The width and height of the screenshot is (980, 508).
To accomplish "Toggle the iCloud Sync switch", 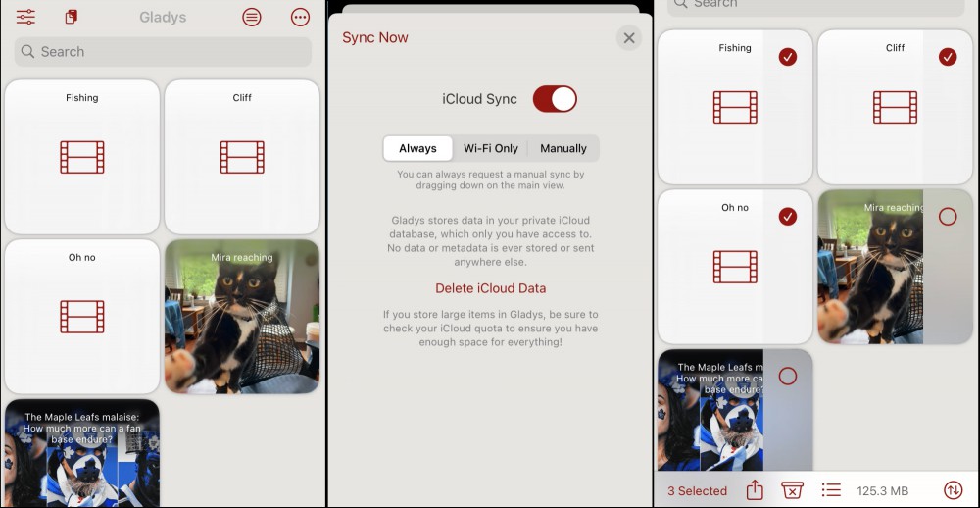I will tap(555, 99).
